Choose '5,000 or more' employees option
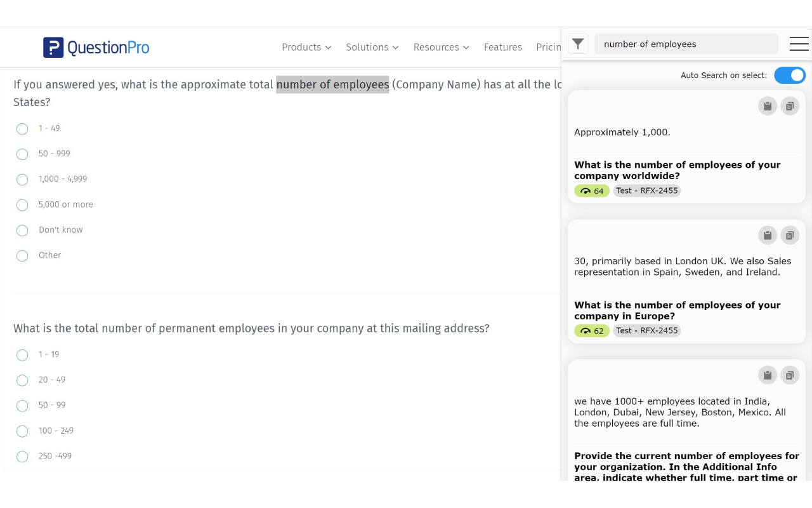 click(22, 205)
